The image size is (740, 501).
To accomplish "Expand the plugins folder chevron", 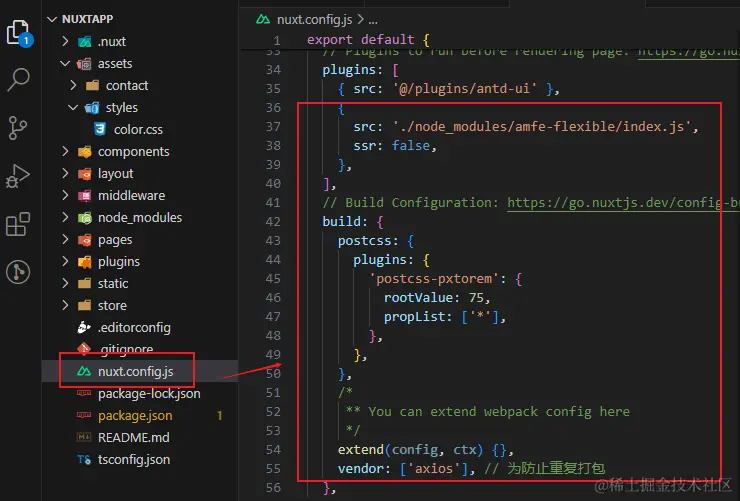I will pyautogui.click(x=65, y=261).
